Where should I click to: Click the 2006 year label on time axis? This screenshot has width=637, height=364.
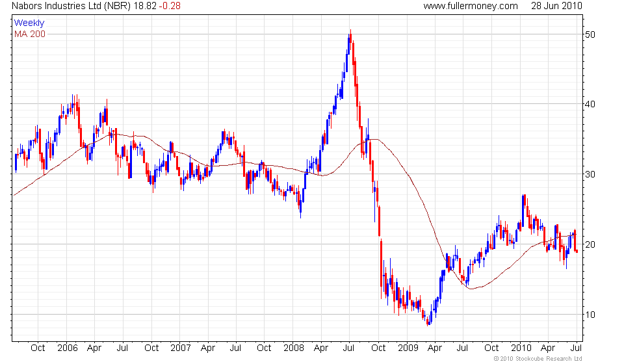68,348
